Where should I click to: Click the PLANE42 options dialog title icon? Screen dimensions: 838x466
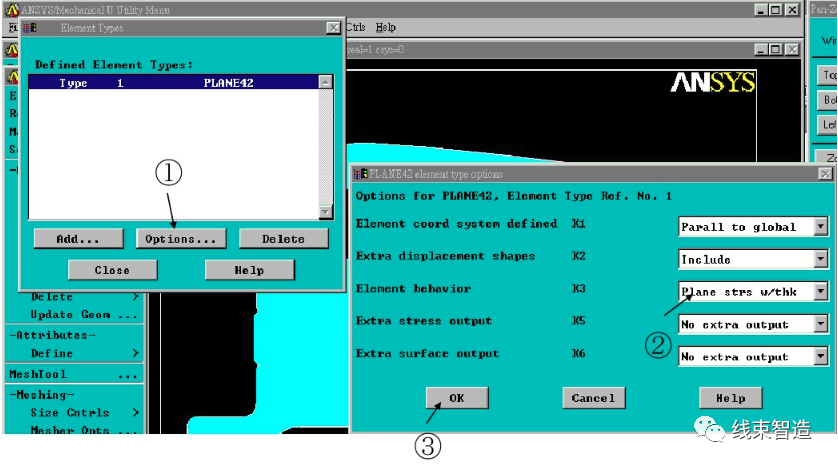361,174
